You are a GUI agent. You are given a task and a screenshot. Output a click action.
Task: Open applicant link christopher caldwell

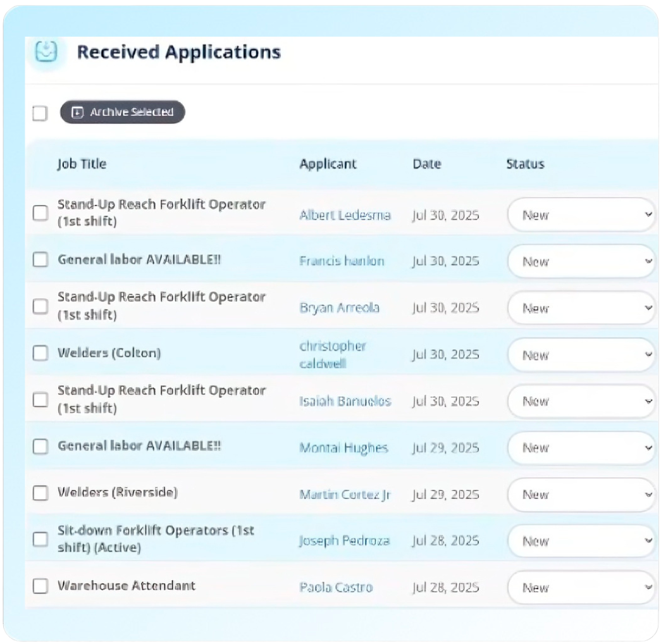[x=333, y=356]
